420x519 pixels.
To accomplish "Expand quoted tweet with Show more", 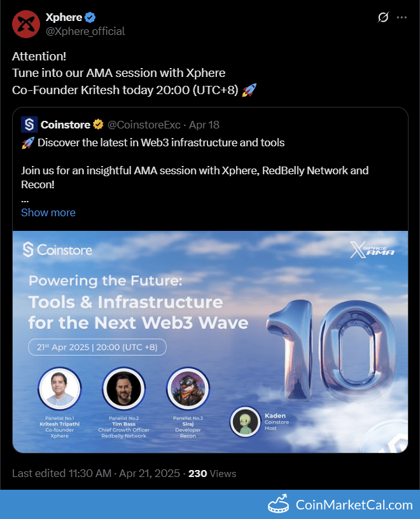I will click(x=48, y=212).
